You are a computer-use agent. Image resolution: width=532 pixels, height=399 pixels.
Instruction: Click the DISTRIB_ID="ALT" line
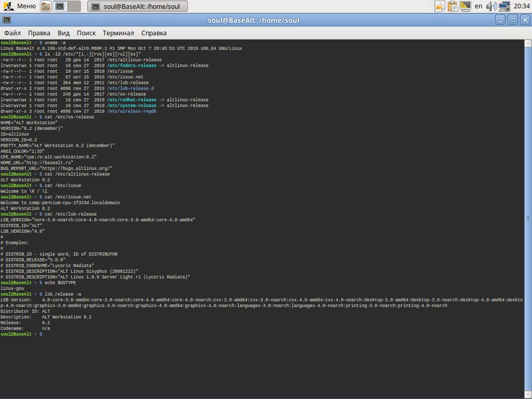click(21, 225)
